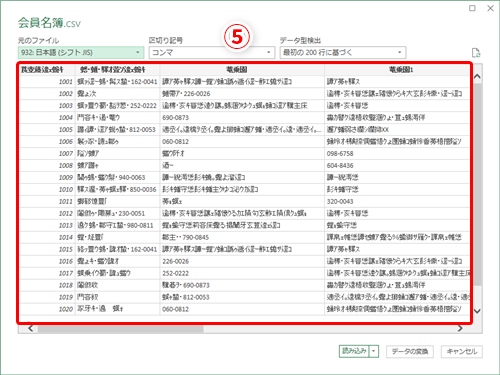The image size is (500, 375).
Task: Click the last preview column header ending in 1
Action: tap(397, 70)
